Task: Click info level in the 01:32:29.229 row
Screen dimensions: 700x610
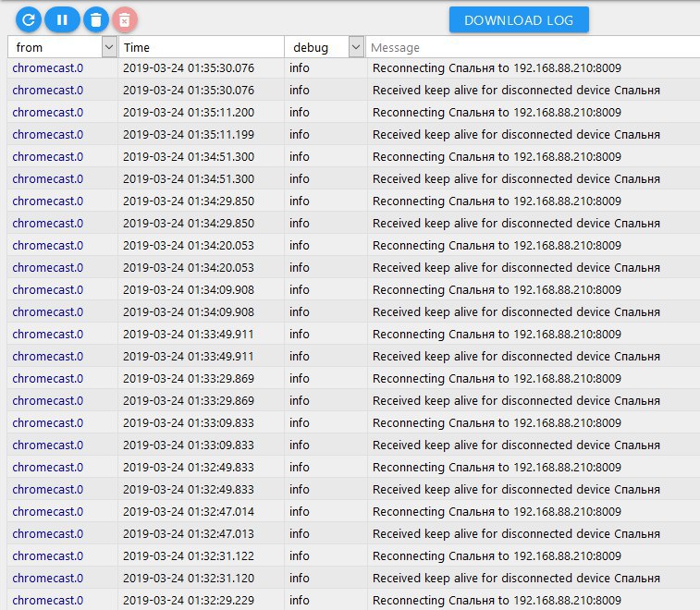Action: 299,600
